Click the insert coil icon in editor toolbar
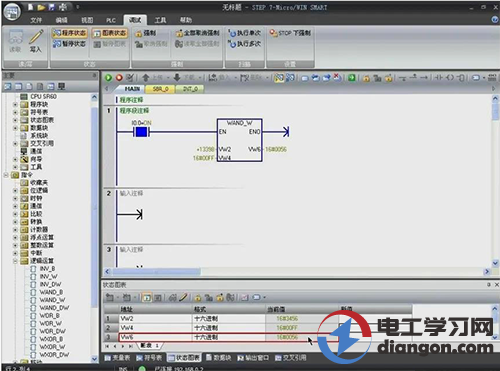The height and width of the screenshot is (371, 500). point(450,78)
